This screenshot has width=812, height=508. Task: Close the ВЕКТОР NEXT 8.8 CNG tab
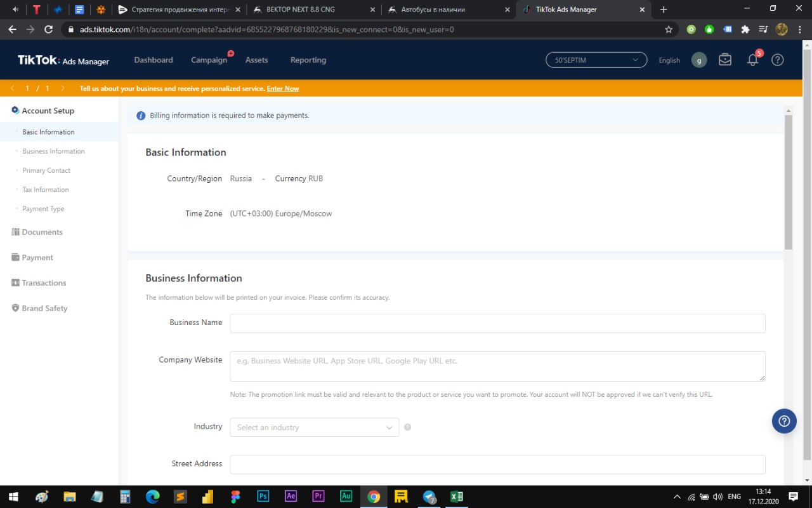371,10
